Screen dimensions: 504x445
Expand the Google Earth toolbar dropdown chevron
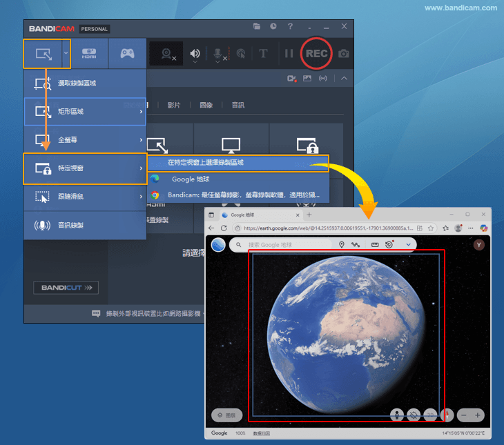click(408, 245)
